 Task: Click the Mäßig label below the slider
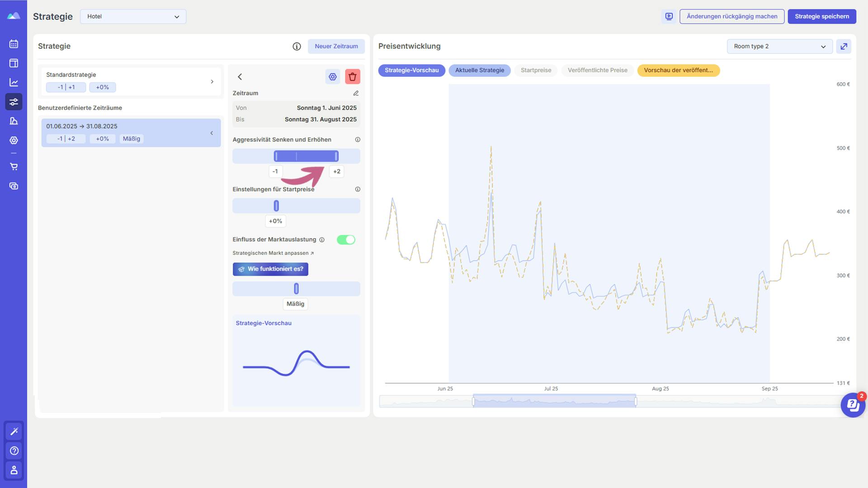[x=295, y=304]
